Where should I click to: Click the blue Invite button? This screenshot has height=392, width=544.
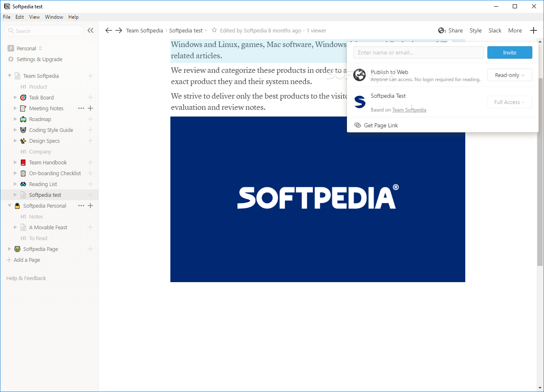coord(510,52)
